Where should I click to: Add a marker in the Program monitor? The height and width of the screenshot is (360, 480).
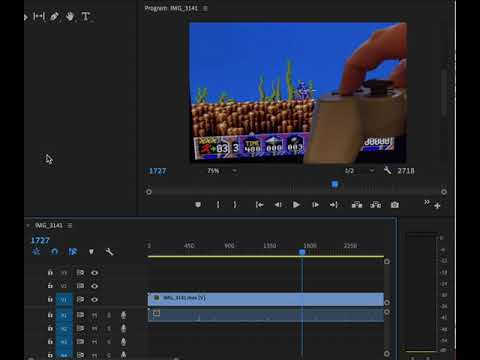(x=198, y=205)
